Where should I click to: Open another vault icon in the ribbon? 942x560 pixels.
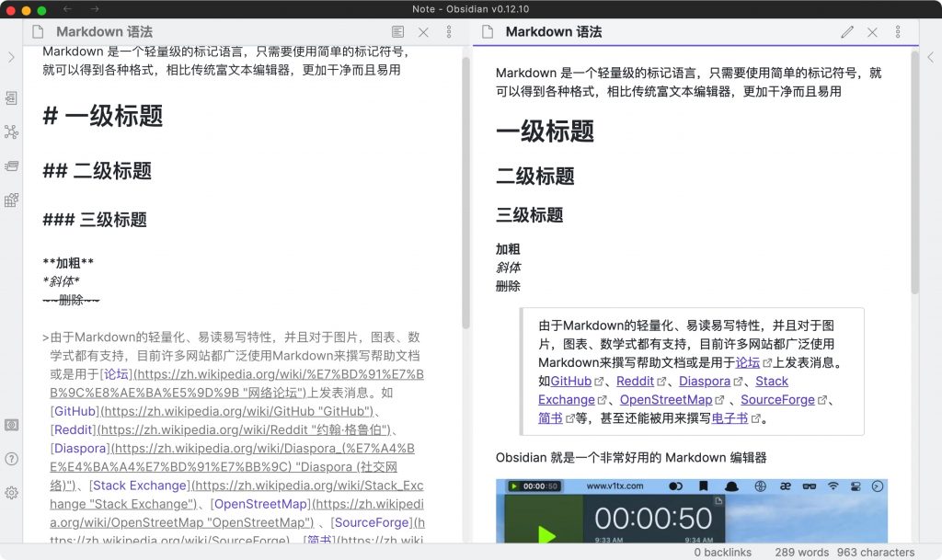pyautogui.click(x=11, y=425)
